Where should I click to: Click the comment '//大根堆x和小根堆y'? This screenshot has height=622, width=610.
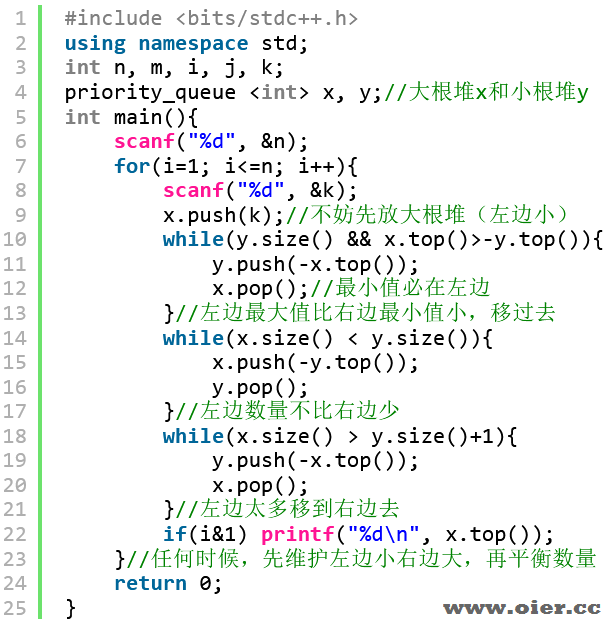[x=486, y=92]
